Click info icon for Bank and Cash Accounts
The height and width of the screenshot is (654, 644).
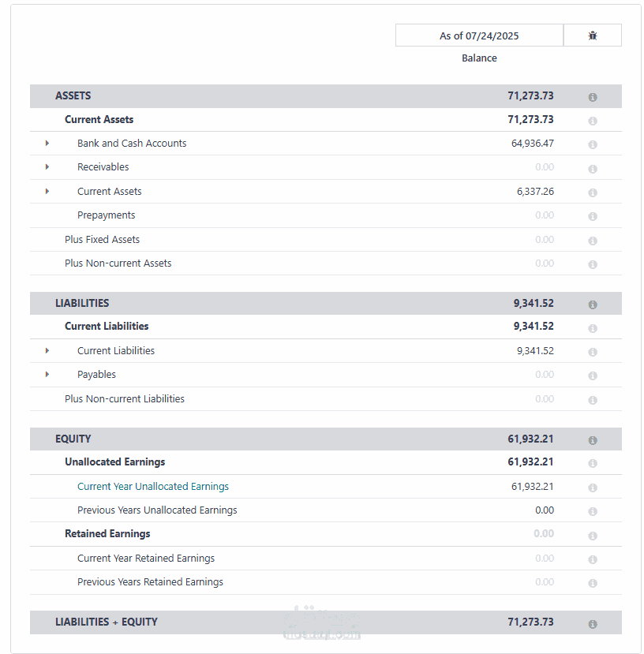(x=593, y=144)
